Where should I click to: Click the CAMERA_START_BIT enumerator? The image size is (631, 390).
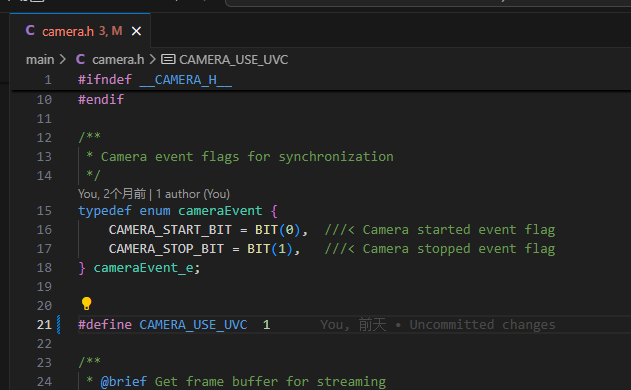coord(170,229)
